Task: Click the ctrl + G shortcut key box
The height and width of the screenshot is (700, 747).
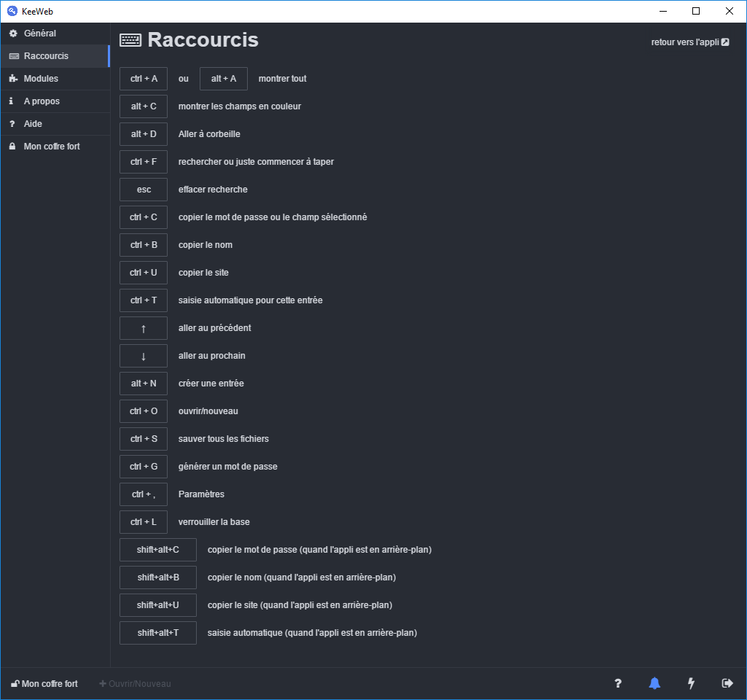Action: tap(143, 466)
